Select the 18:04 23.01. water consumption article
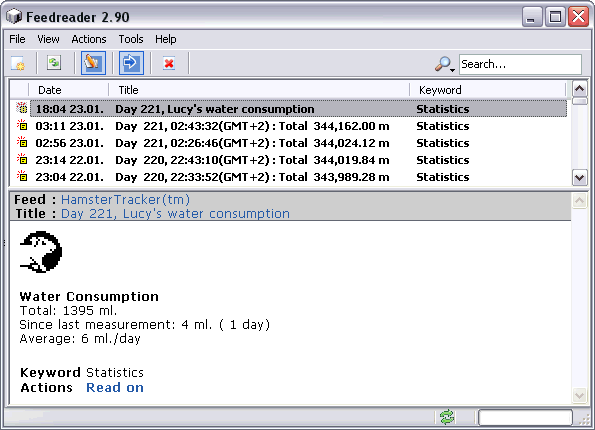This screenshot has height=430, width=595. (x=299, y=109)
